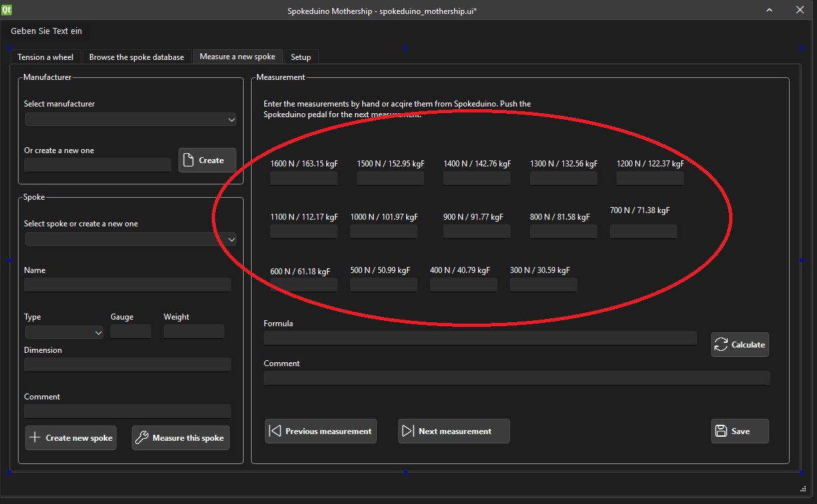817x504 pixels.
Task: Click the Dimension input field
Action: pos(127,365)
